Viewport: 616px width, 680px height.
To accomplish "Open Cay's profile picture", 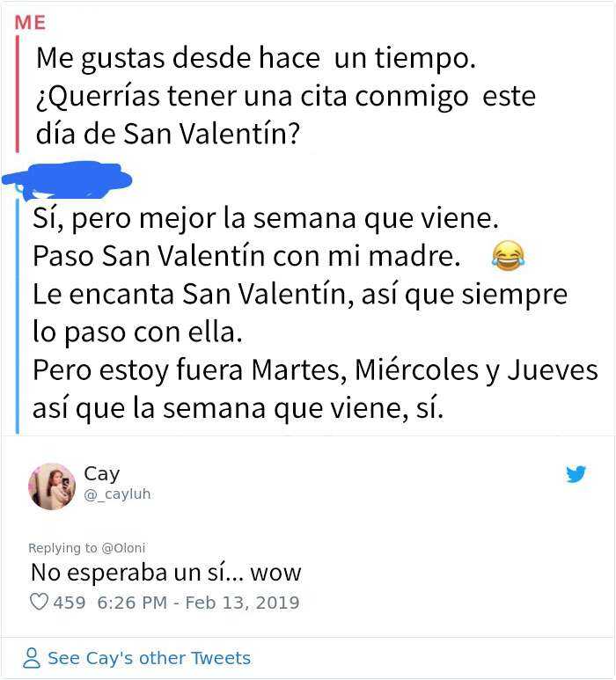I will [52, 486].
